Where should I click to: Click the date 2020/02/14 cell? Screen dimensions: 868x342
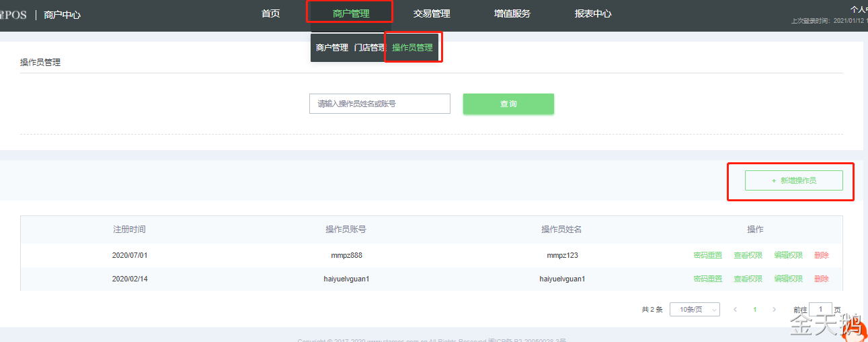(129, 279)
